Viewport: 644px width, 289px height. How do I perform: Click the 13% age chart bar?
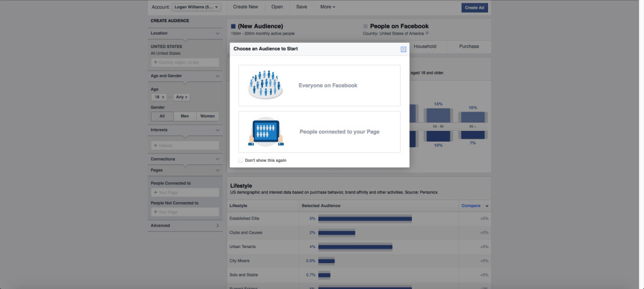[x=438, y=116]
